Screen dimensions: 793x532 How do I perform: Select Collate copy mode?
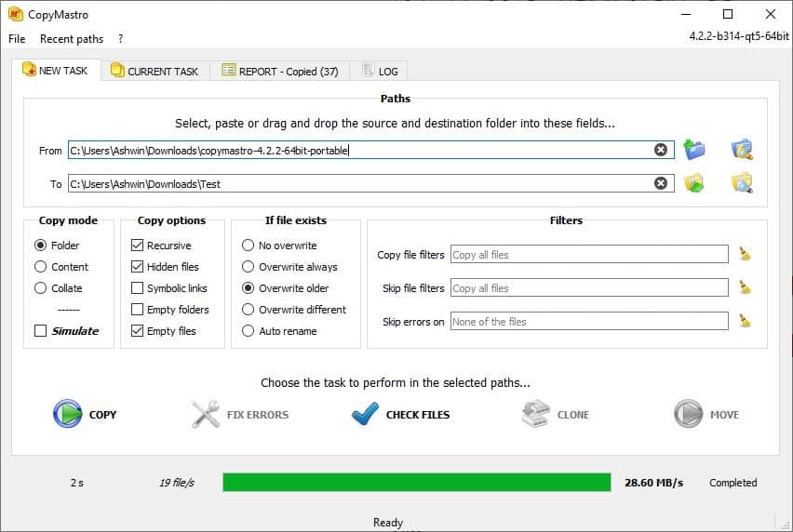coord(58,288)
